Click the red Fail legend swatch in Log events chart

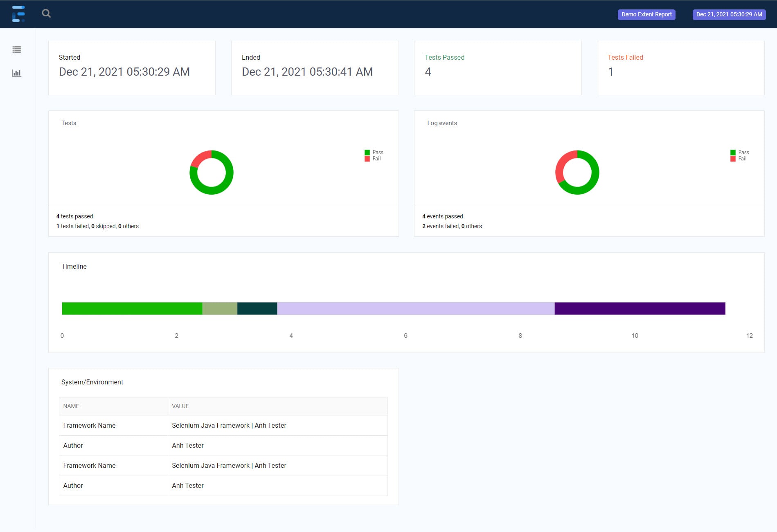tap(733, 159)
